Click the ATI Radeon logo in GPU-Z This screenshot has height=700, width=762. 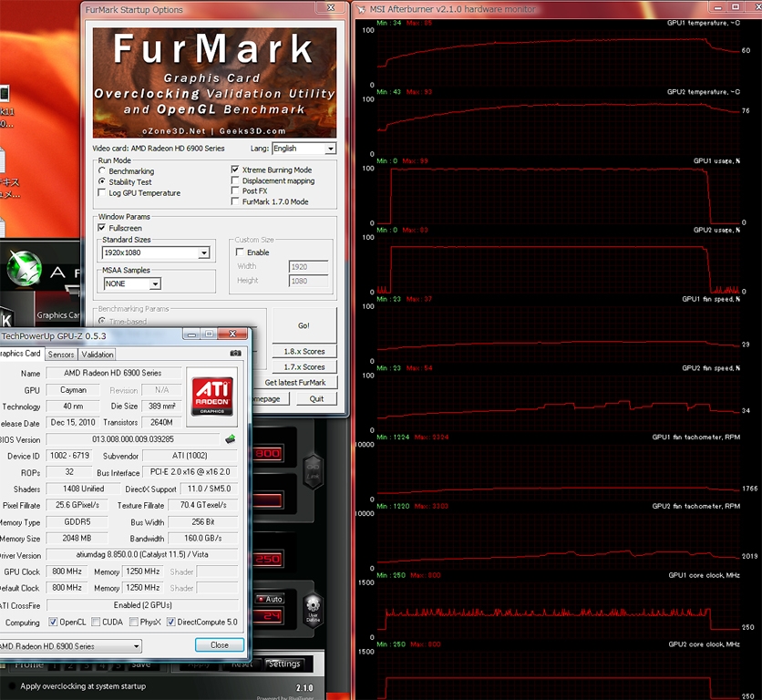point(212,396)
